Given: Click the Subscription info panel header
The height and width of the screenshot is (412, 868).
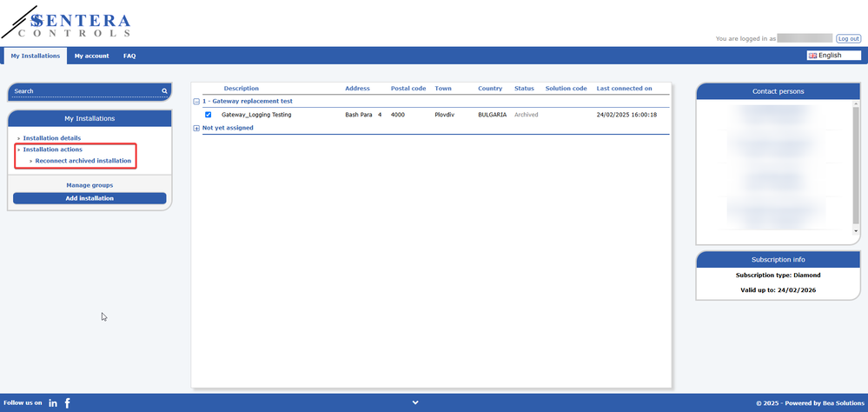Looking at the screenshot, I should [x=778, y=259].
